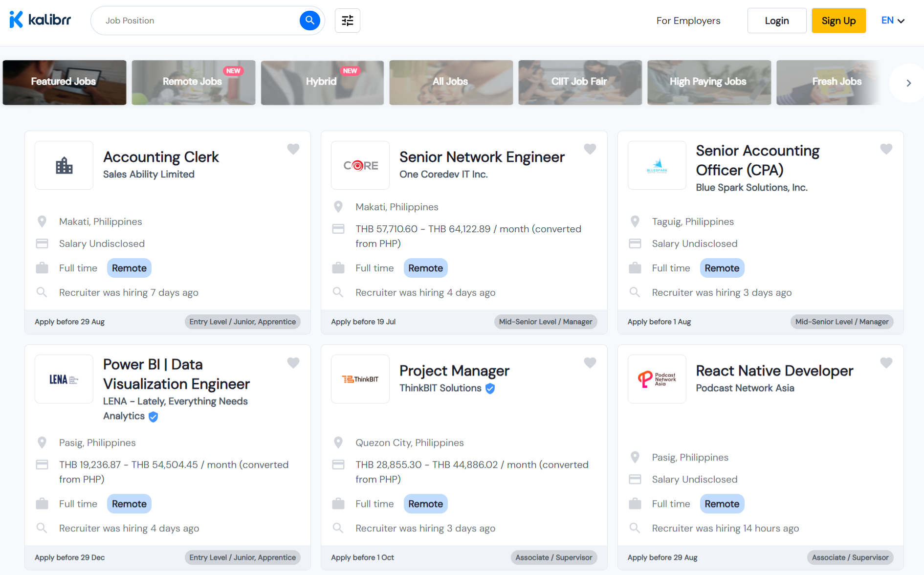The image size is (924, 575).
Task: Save the Senior Accounting Officer (CPA) job
Action: (886, 149)
